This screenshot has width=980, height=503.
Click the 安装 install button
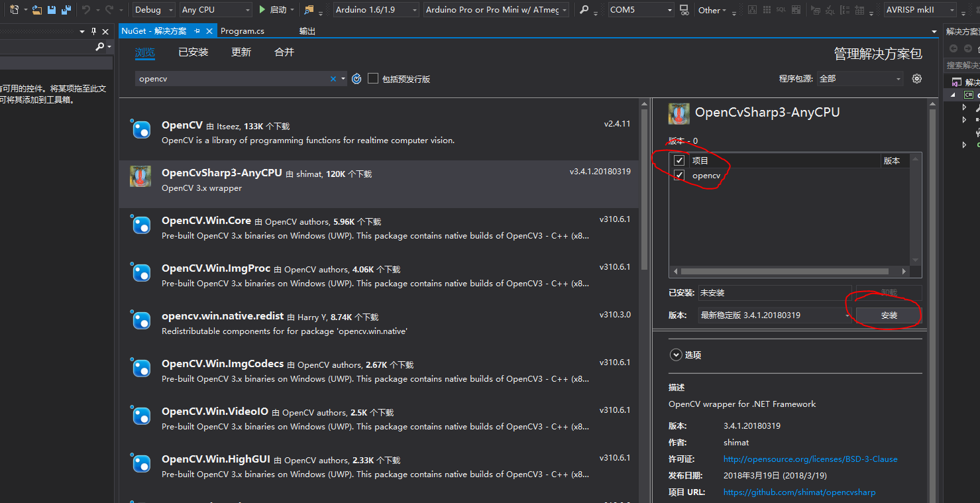pos(889,315)
